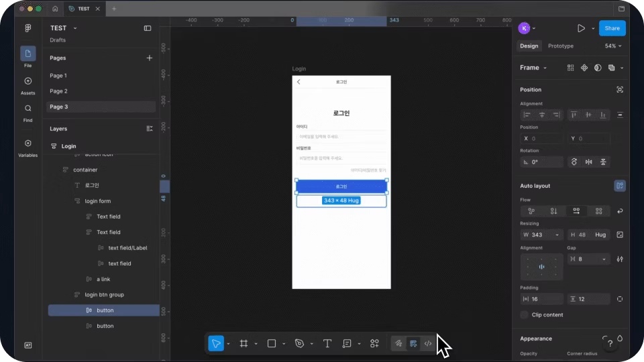The width and height of the screenshot is (644, 362).
Task: Set flow to grid layout
Action: [599, 211]
